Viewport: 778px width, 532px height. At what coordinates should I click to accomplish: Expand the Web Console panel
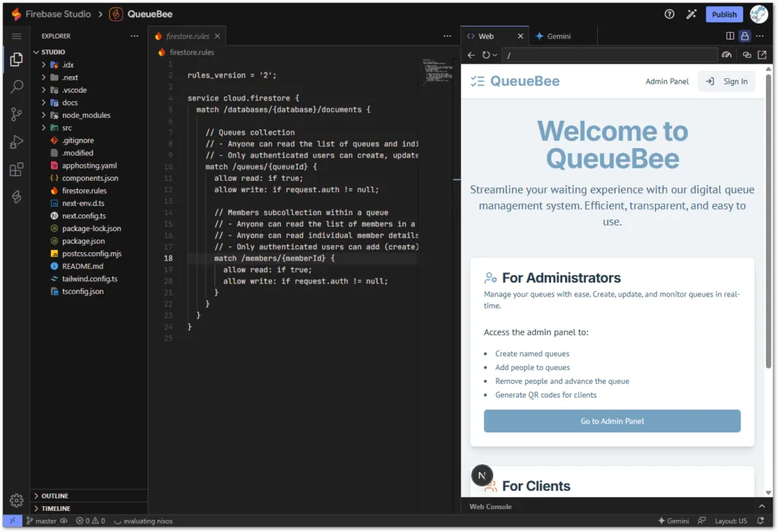(761, 506)
